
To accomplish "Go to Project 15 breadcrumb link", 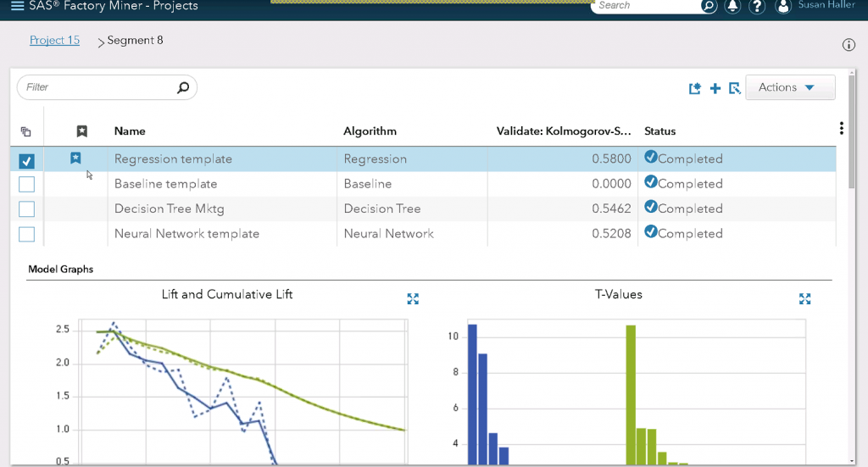I will point(54,41).
